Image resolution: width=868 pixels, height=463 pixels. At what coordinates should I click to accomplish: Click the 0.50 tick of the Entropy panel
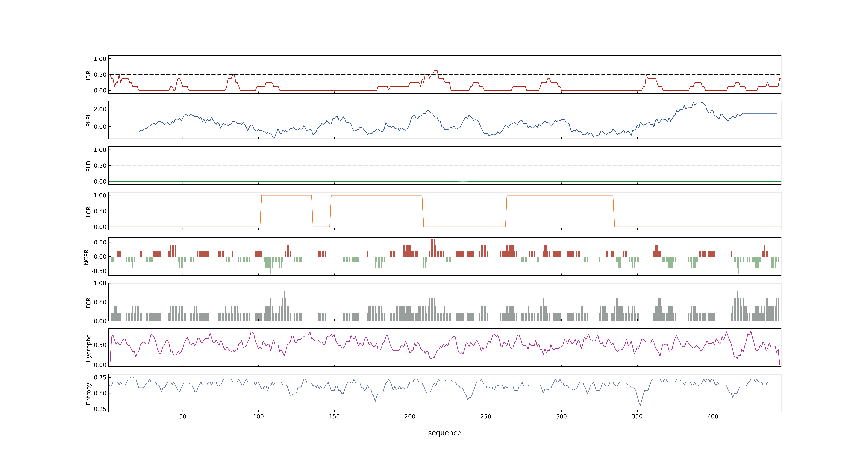(x=100, y=393)
